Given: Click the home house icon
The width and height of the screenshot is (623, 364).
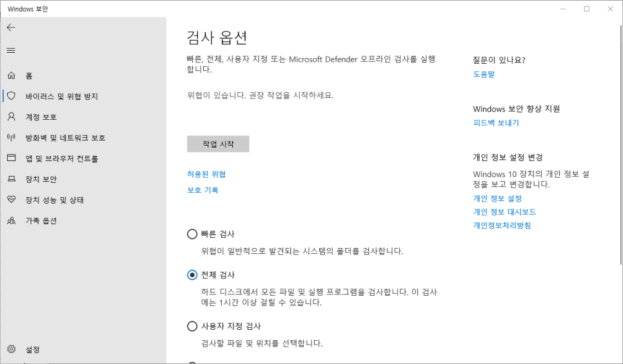Looking at the screenshot, I should (x=12, y=75).
